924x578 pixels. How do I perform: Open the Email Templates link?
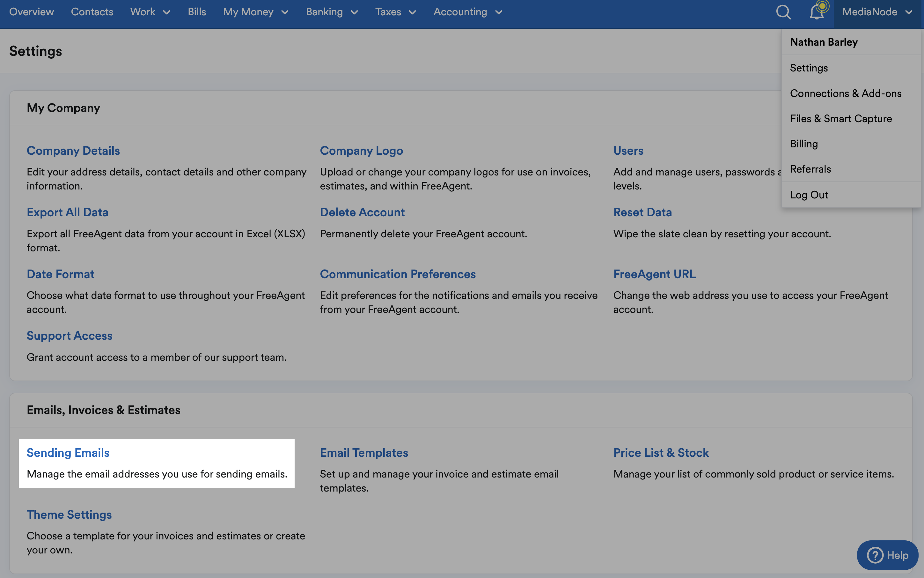[364, 453]
